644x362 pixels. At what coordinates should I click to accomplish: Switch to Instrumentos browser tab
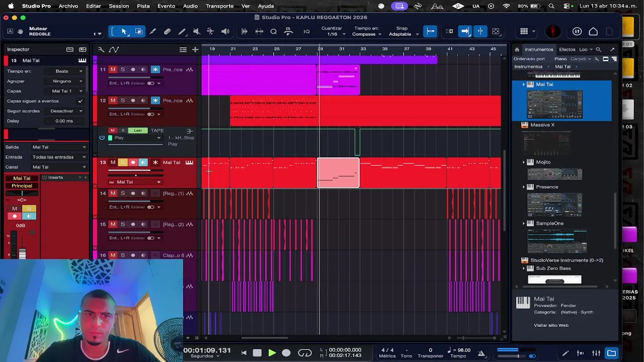coord(539,49)
